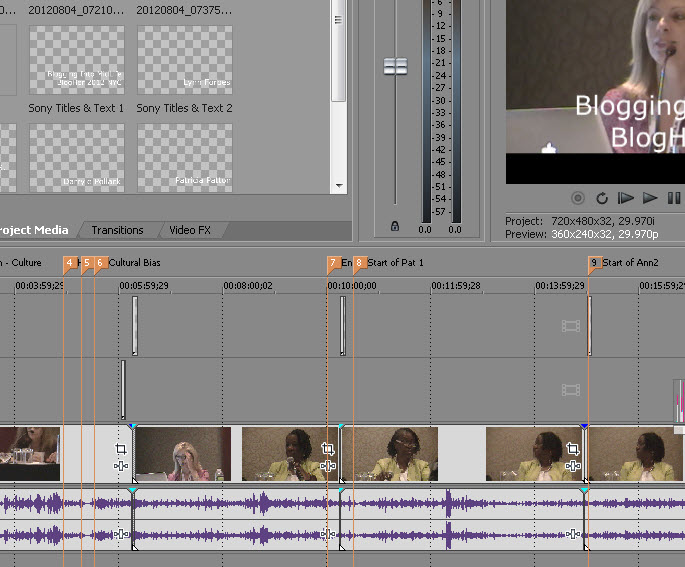Select audio waveform event between markers 6 and 7
Screen dimensions: 685x567
pos(236,519)
